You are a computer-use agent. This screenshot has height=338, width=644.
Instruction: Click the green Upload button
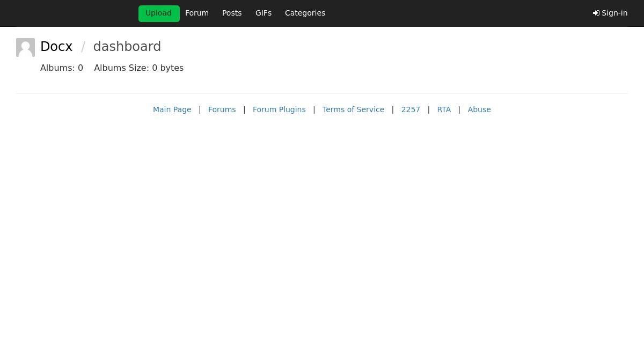coord(159,13)
